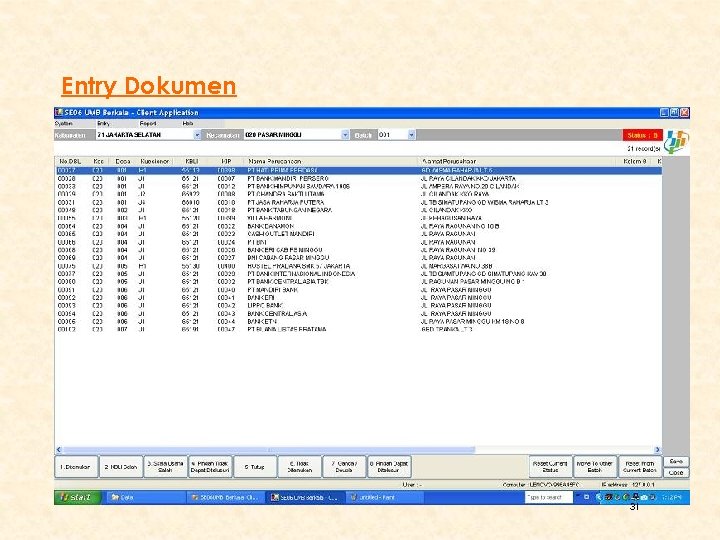Sort by the KBLI column header

pyautogui.click(x=191, y=161)
